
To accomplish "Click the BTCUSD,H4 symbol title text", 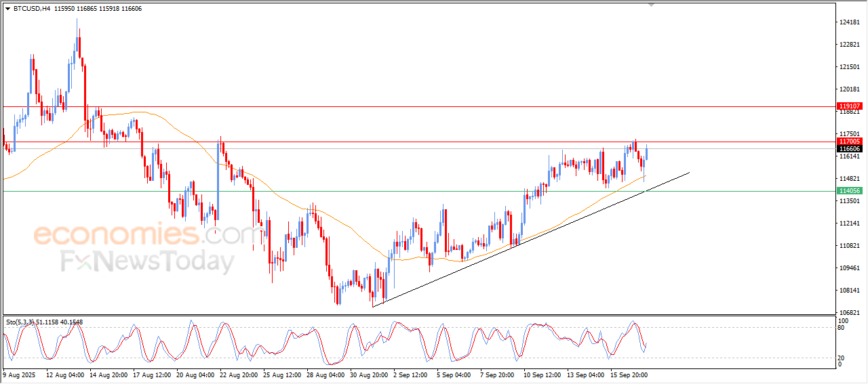I will click(32, 9).
